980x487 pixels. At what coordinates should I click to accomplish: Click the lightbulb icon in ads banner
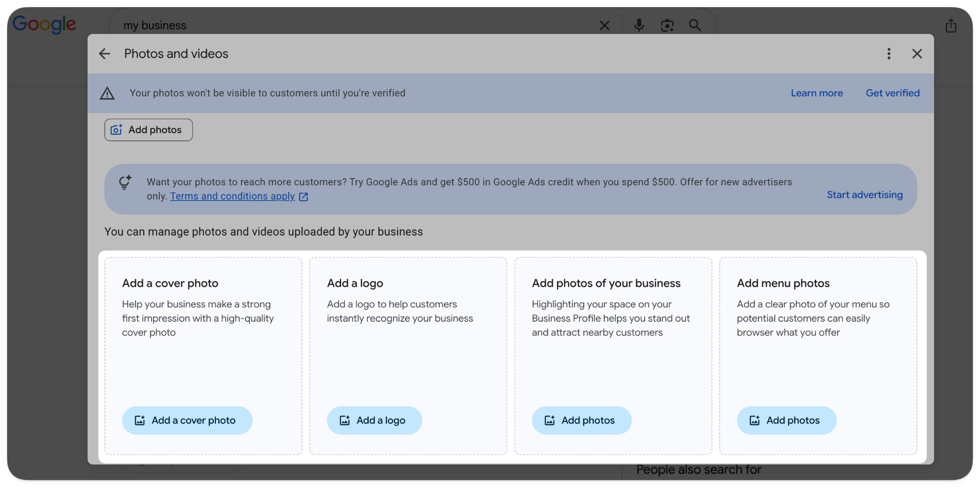(125, 182)
